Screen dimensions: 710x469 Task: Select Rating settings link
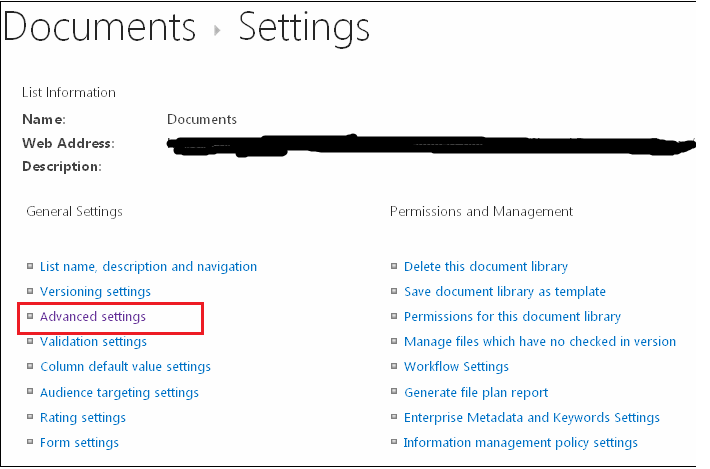tap(83, 417)
